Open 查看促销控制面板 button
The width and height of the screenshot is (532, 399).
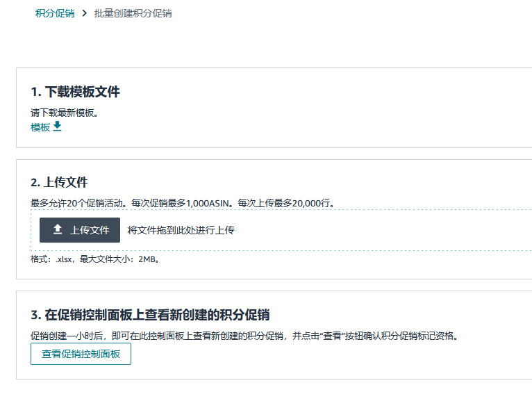point(81,354)
